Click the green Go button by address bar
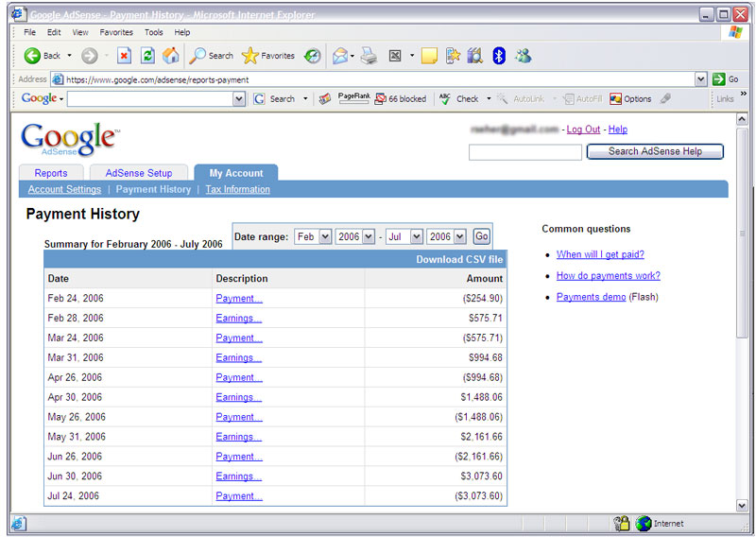The width and height of the screenshot is (756, 537). (x=726, y=79)
